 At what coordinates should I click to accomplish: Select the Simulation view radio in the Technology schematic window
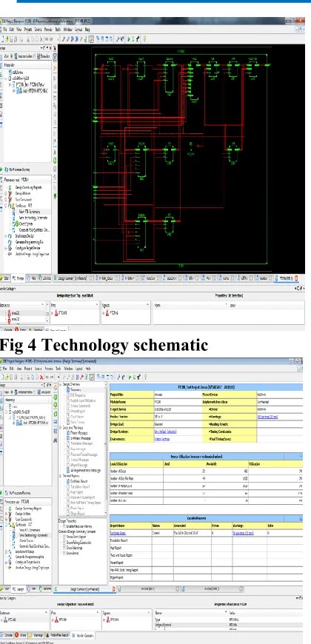click(x=35, y=56)
